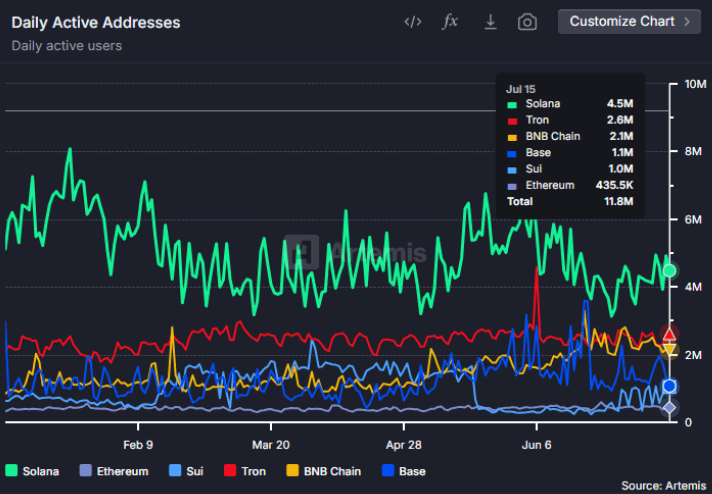Click the Jun 6 x-axis date label
Screen dimensions: 712x494
click(x=537, y=444)
